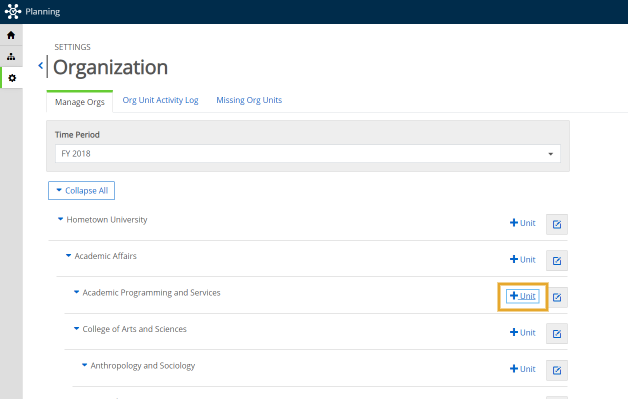Select the Hometown University row label
Screen dimensions: 628x399
[x=107, y=220]
